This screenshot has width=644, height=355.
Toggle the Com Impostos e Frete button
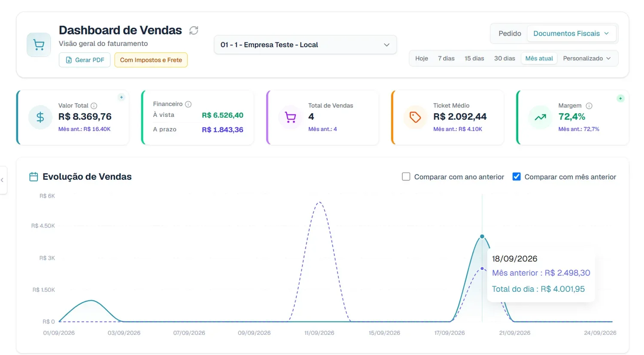point(151,60)
